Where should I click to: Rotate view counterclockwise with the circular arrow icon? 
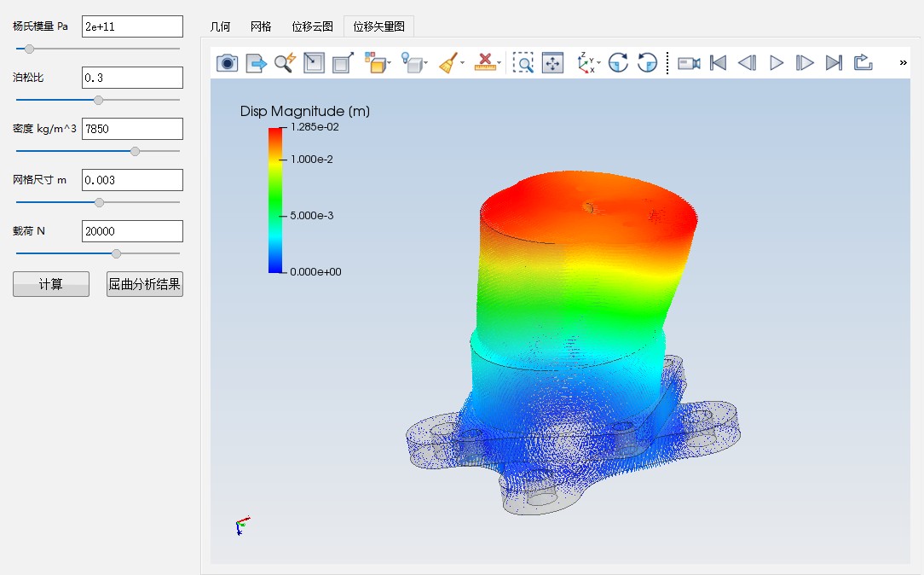647,63
